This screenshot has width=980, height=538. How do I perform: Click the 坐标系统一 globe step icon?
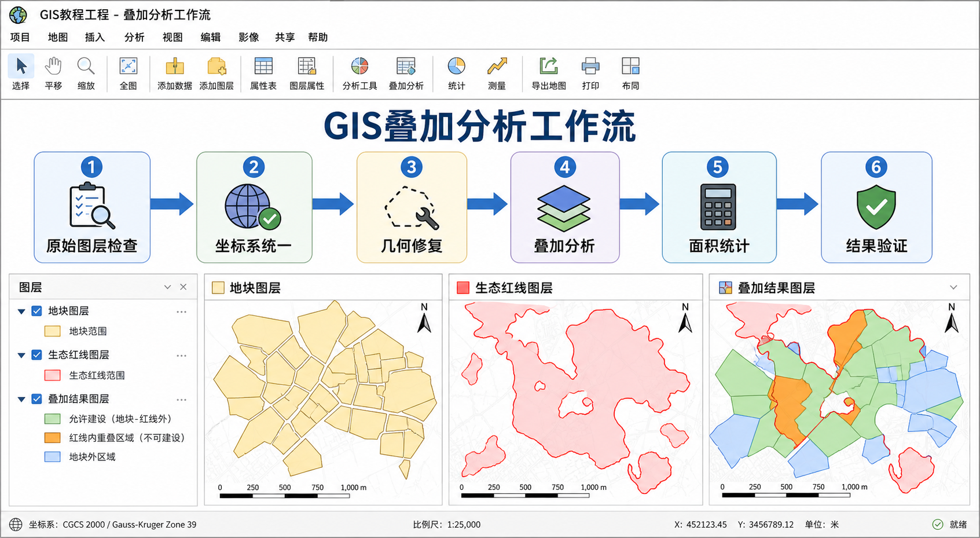pyautogui.click(x=252, y=206)
